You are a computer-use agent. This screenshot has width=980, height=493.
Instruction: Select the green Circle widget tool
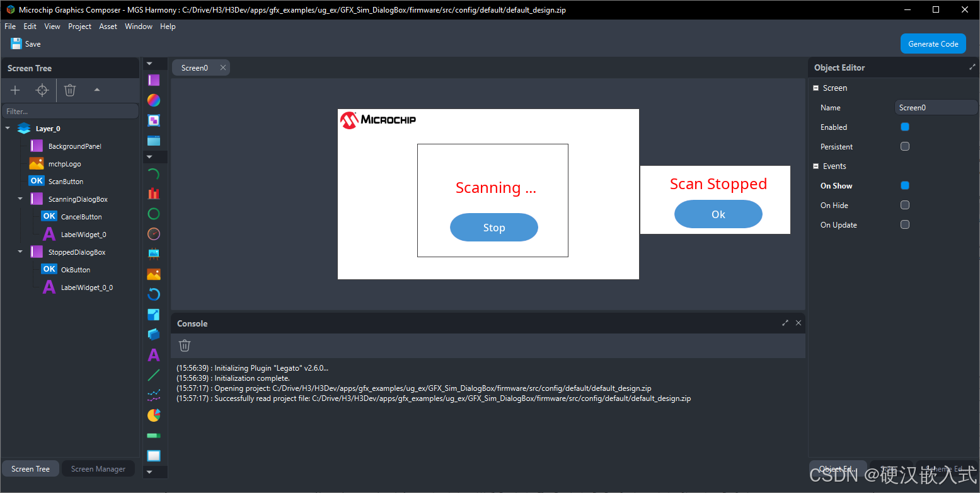point(154,214)
